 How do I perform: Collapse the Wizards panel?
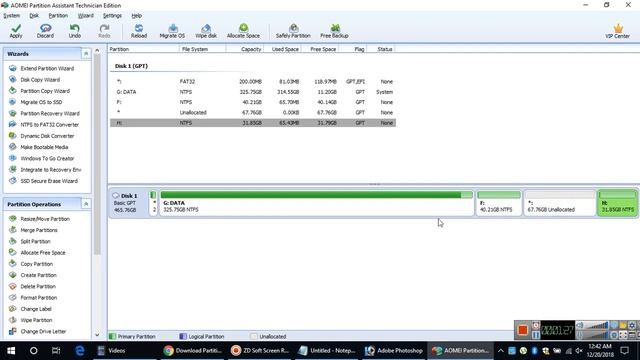tap(86, 53)
